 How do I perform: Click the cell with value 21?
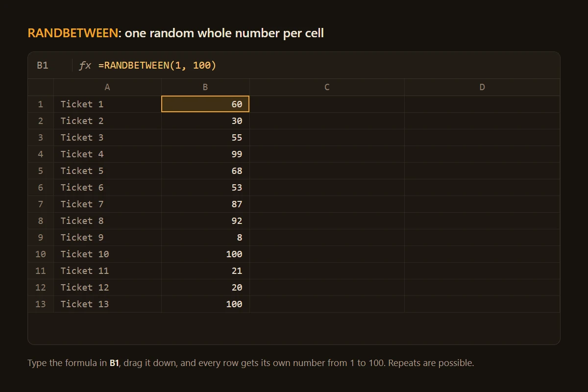pyautogui.click(x=205, y=270)
